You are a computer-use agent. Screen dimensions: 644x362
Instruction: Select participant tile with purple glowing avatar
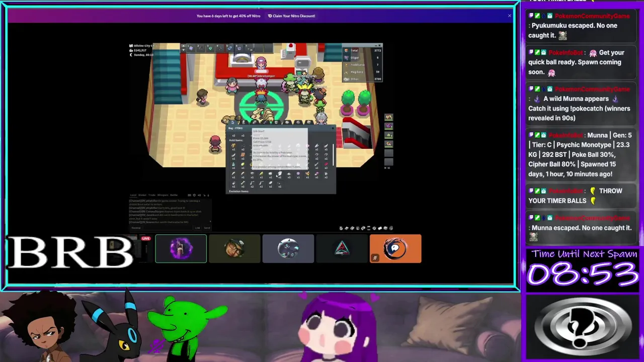[x=181, y=248]
